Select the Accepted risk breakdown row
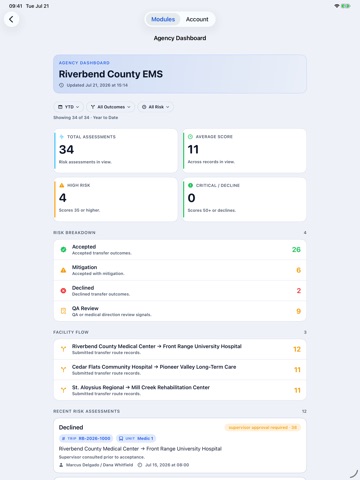This screenshot has height=480, width=360. coord(180,250)
